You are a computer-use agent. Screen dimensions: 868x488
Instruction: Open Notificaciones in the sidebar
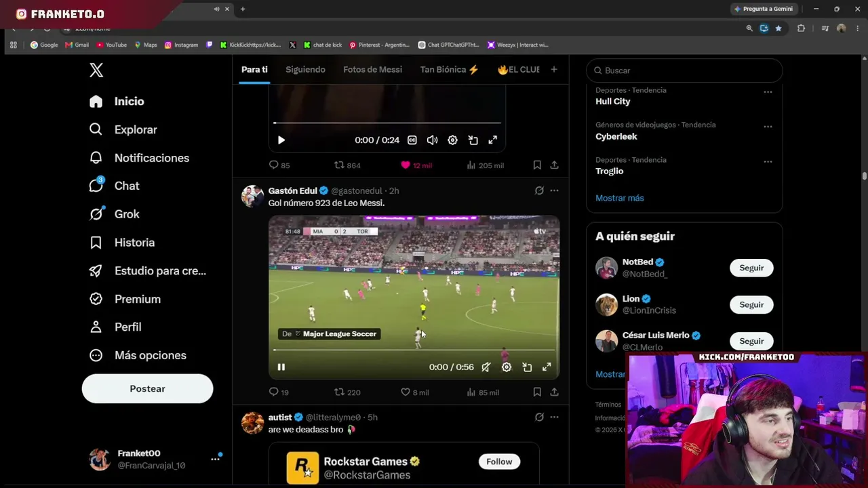click(139, 158)
